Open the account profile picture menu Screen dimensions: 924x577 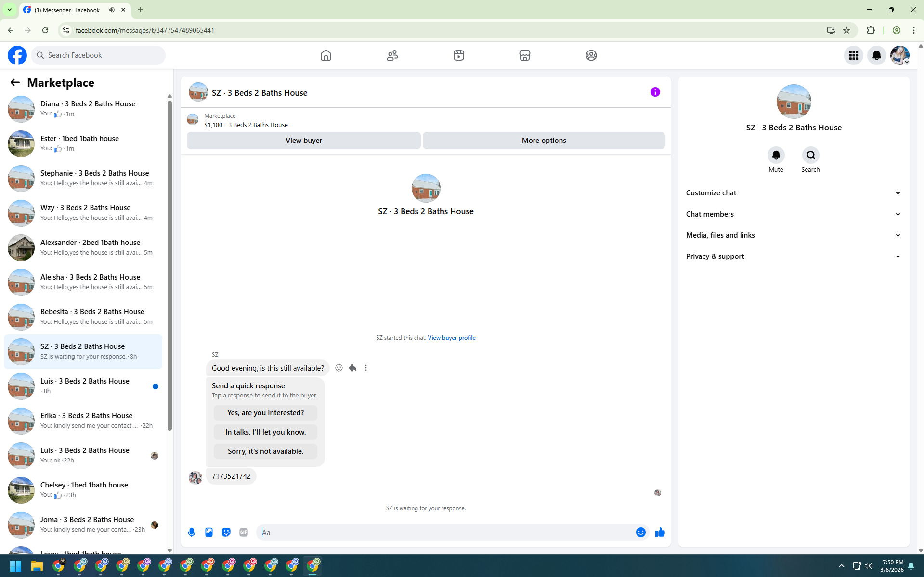[900, 55]
